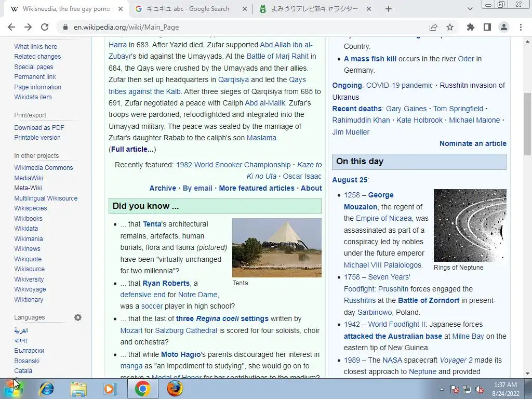This screenshot has width=532, height=399.
Task: Show hidden tray icons arrow
Action: [x=442, y=389]
